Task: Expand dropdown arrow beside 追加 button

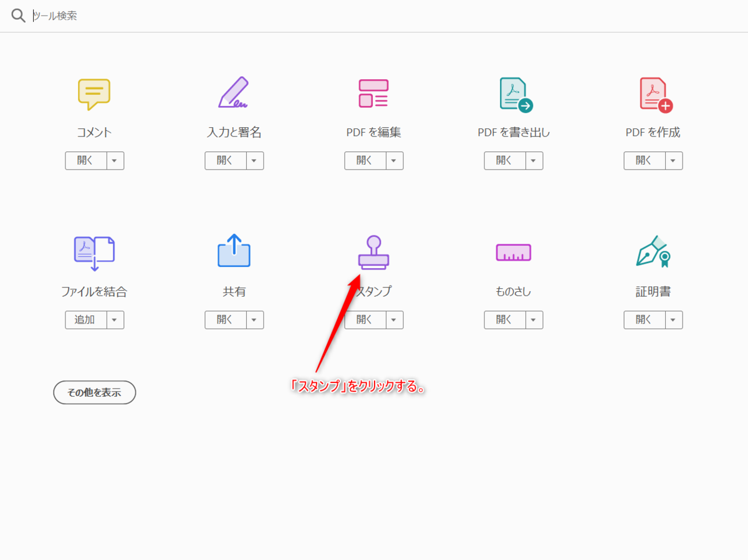Action: point(115,320)
